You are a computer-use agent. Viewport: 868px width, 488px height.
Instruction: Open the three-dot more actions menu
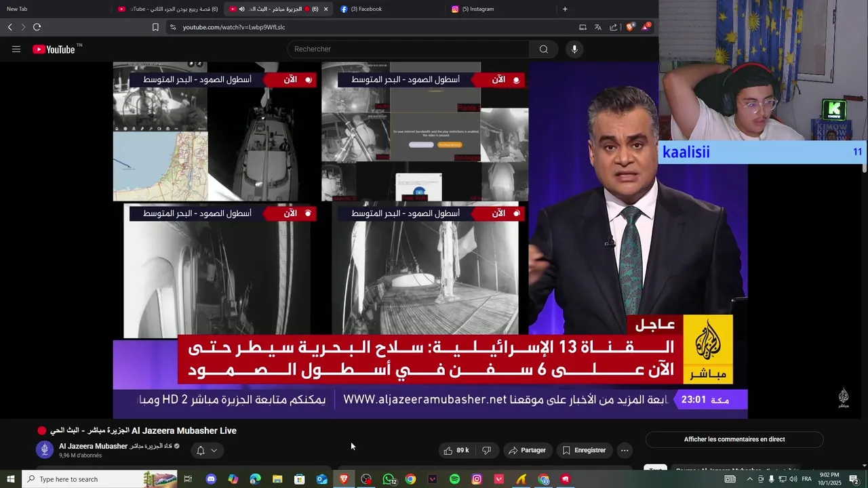(x=625, y=450)
